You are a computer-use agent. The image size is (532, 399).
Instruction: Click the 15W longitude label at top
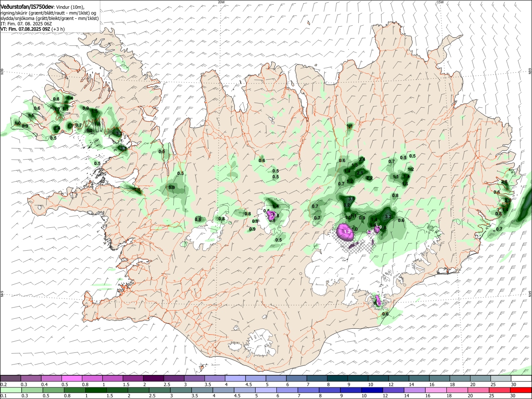click(x=440, y=2)
